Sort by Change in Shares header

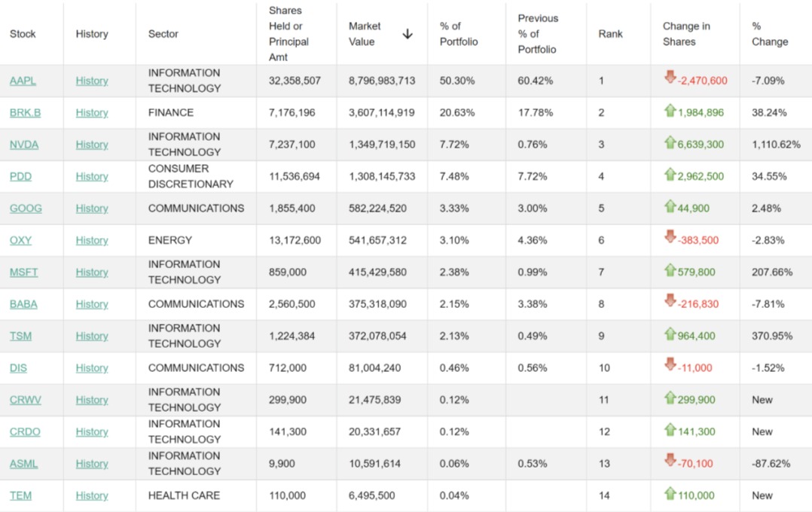point(685,34)
